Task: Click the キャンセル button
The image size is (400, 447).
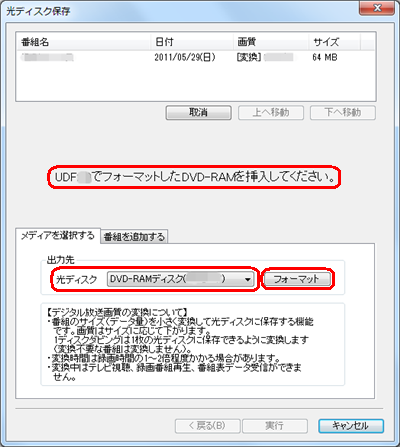Action: 351,426
